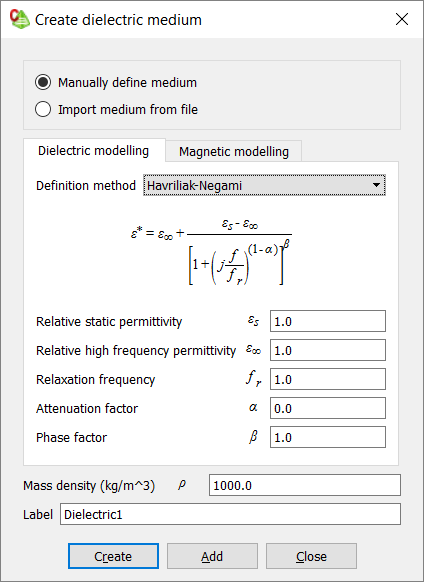Screen dimensions: 424x582
Task: Click the Add button
Action: click(212, 556)
